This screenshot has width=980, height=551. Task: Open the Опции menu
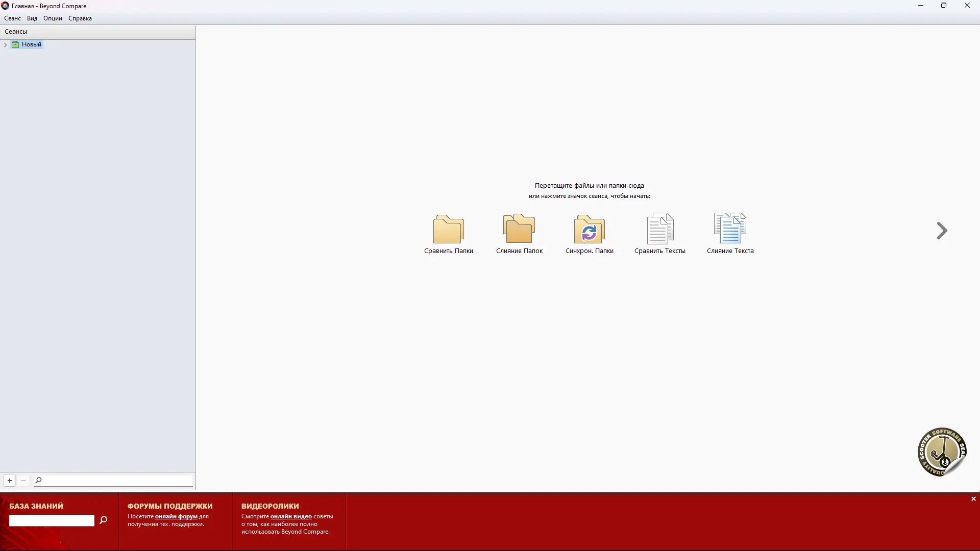(x=53, y=18)
